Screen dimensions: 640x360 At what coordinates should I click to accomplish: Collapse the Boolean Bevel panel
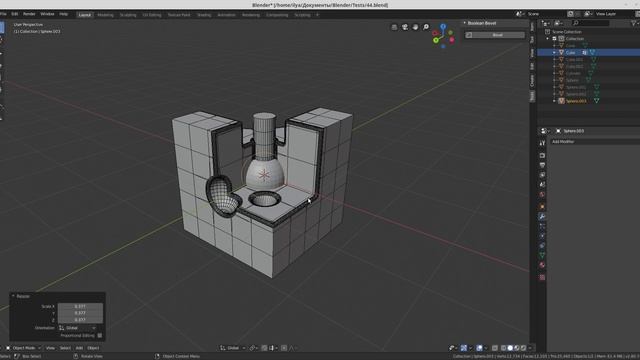point(464,23)
